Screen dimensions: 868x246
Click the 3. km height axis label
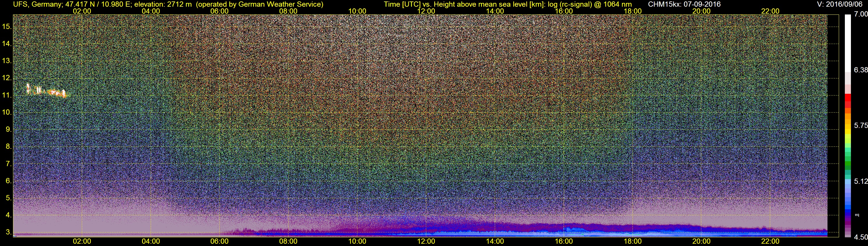8,232
